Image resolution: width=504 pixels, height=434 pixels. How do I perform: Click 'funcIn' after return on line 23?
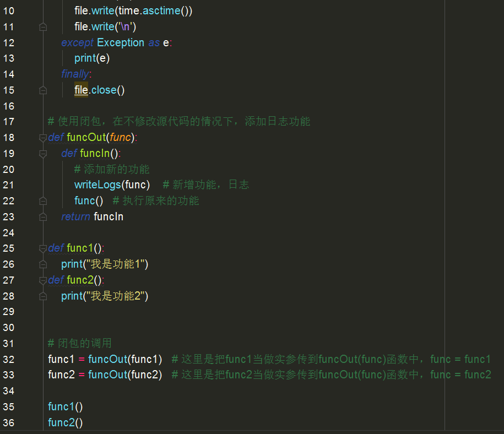109,216
